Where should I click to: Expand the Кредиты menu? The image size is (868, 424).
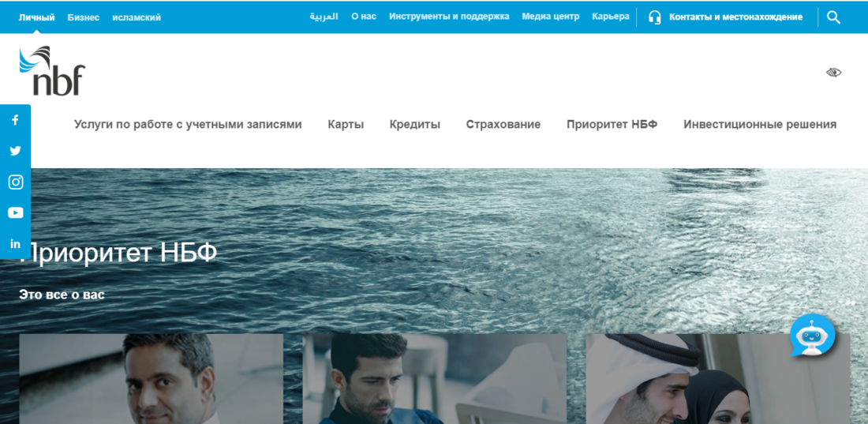414,125
